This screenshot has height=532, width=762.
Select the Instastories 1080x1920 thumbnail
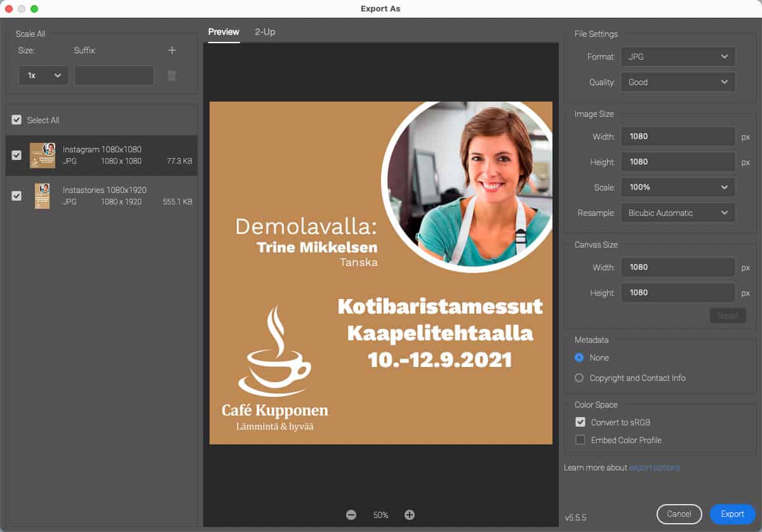[43, 196]
